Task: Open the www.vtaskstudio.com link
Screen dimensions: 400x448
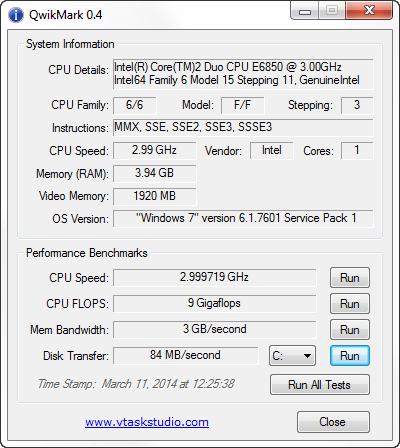Action: [x=147, y=422]
